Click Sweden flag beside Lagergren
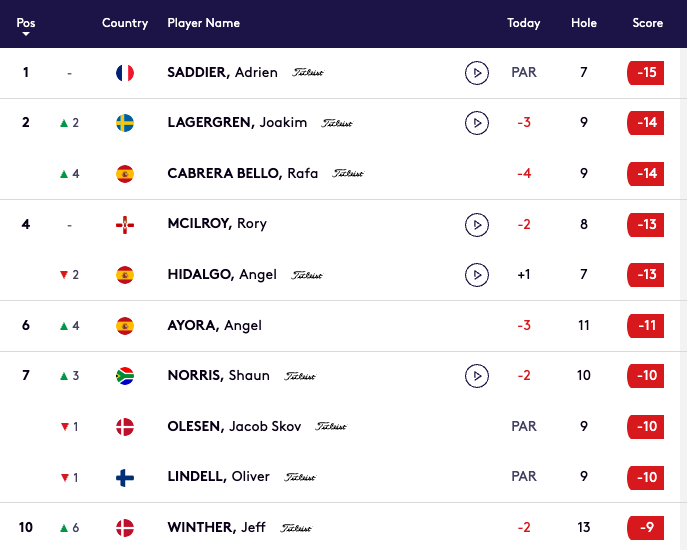 [x=125, y=123]
